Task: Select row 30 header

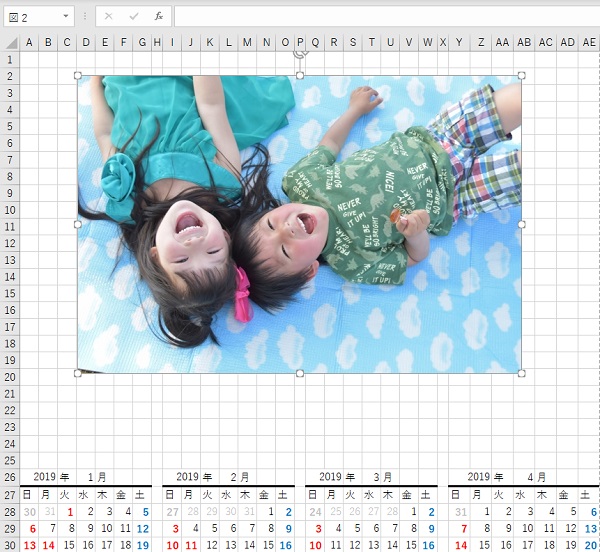Action: 10,545
